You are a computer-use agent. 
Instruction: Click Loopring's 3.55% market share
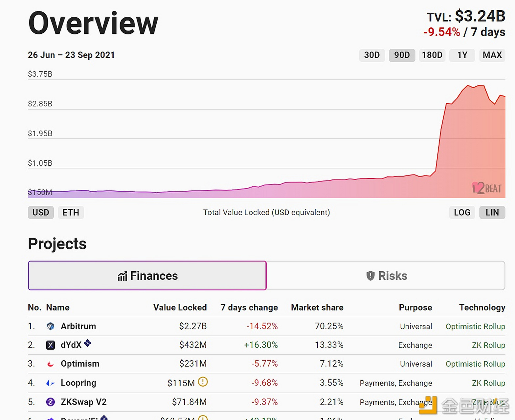pos(331,383)
